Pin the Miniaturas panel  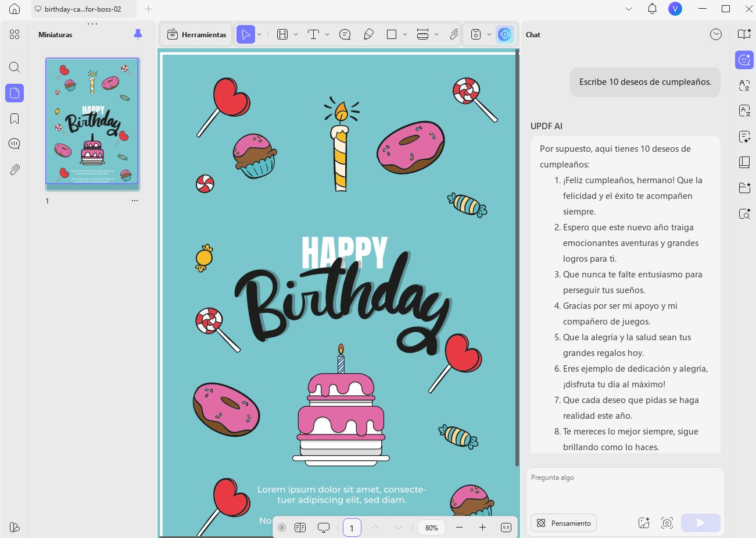[138, 34]
